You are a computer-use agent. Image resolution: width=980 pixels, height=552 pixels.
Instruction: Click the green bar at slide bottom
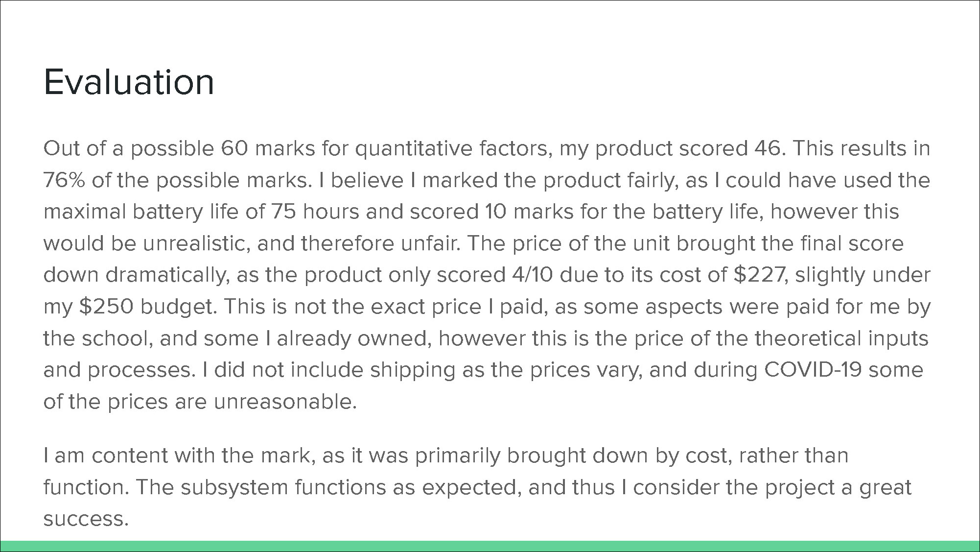click(x=490, y=546)
